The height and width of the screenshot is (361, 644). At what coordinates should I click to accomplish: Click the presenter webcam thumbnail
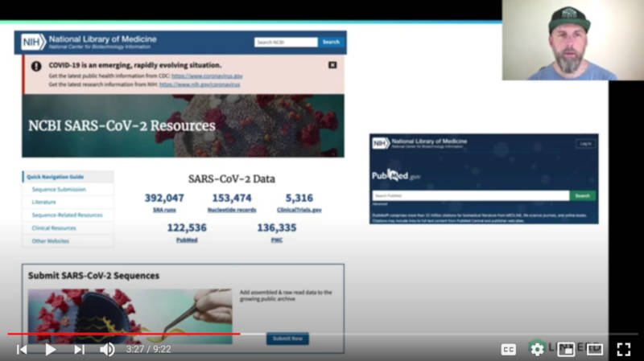(572, 40)
